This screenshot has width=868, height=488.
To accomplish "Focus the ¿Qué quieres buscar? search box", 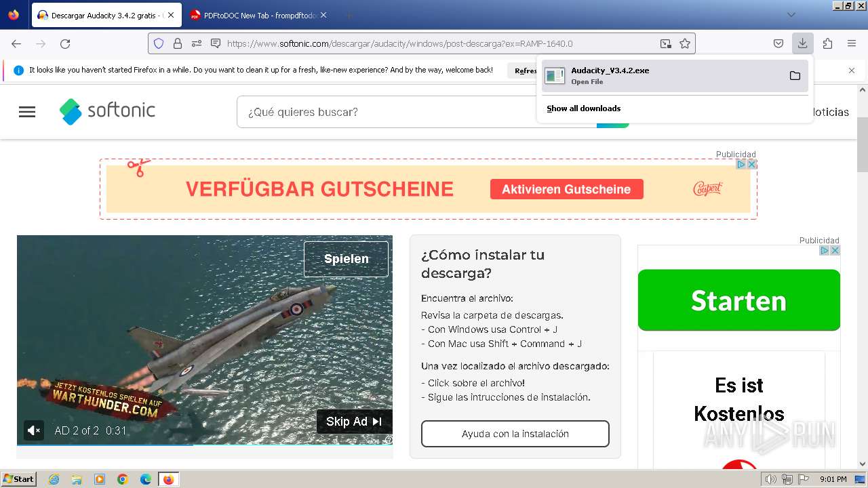I will tap(416, 112).
